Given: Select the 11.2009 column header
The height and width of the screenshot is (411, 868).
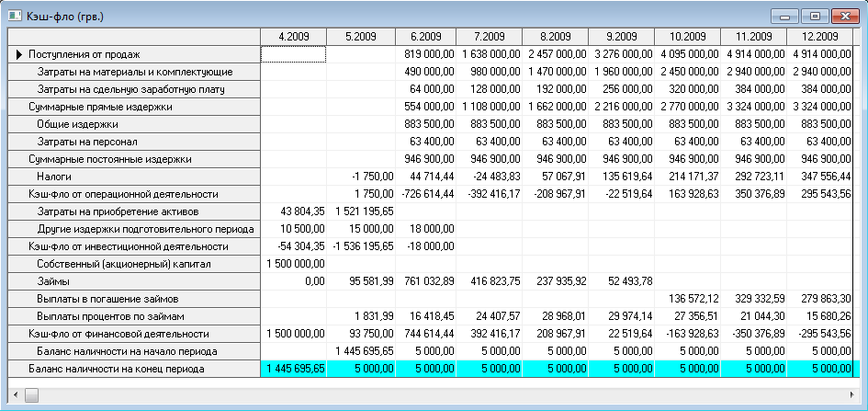Looking at the screenshot, I should pyautogui.click(x=753, y=37).
